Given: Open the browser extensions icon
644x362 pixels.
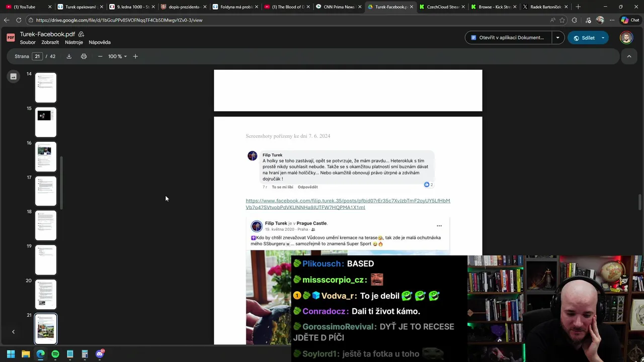Looking at the screenshot, I should 574,20.
